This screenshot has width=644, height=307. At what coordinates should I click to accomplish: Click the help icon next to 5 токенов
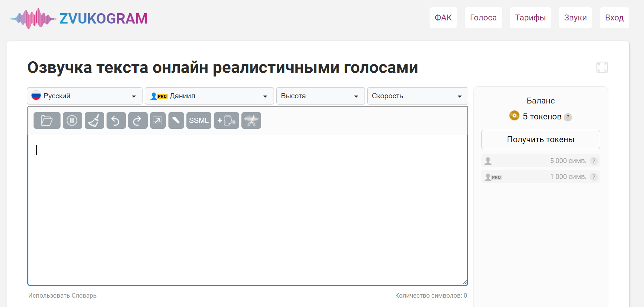568,117
